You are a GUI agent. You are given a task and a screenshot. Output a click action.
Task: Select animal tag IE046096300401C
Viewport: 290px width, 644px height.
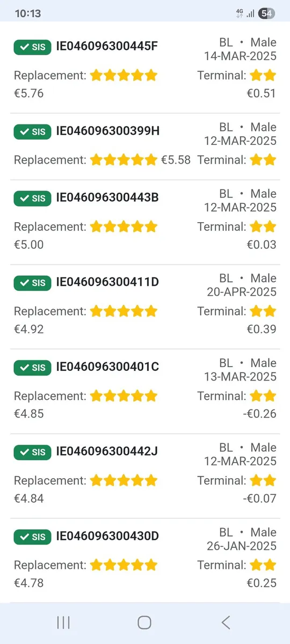[x=107, y=367]
